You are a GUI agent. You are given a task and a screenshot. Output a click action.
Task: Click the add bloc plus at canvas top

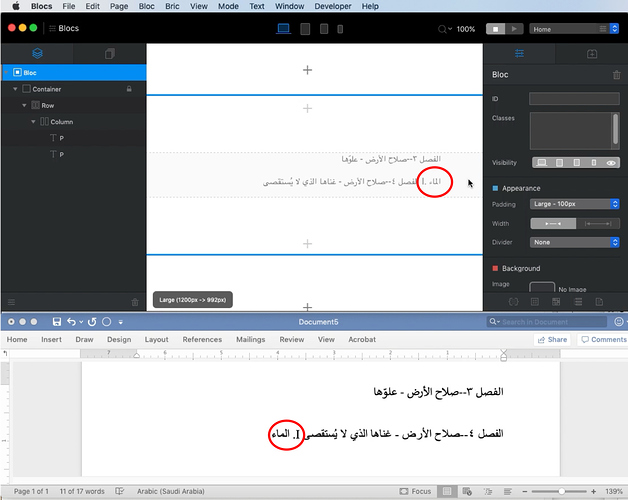coord(307,70)
